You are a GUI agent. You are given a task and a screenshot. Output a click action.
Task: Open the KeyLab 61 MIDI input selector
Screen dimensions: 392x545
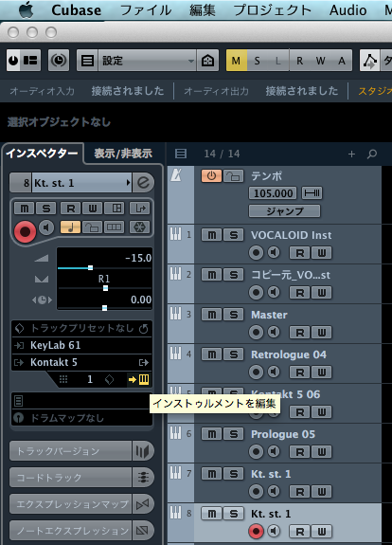[x=82, y=345]
